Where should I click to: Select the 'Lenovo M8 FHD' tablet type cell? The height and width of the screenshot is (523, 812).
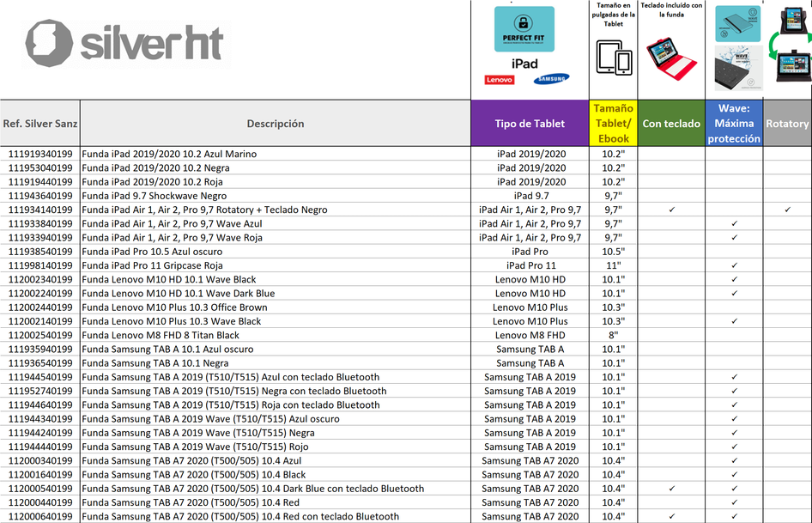tap(530, 336)
